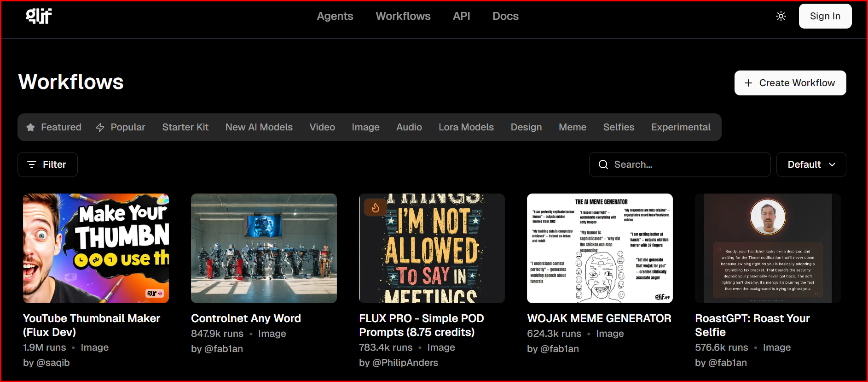Switch to the Lora Models tab
868x382 pixels.
(x=466, y=127)
